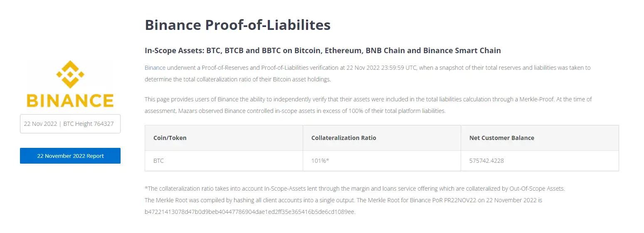This screenshot has width=644, height=233.
Task: Click the PR22NOV22 Merkle Root sentence
Action: (449, 200)
